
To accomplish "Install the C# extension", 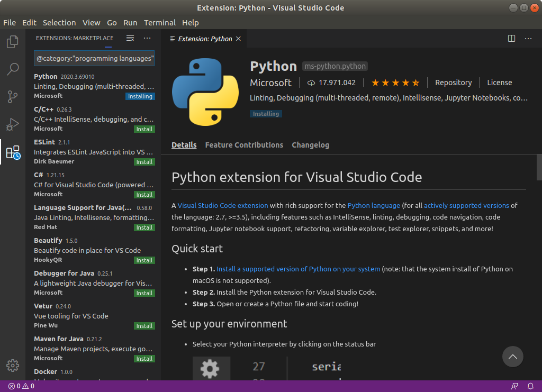I will pos(144,195).
